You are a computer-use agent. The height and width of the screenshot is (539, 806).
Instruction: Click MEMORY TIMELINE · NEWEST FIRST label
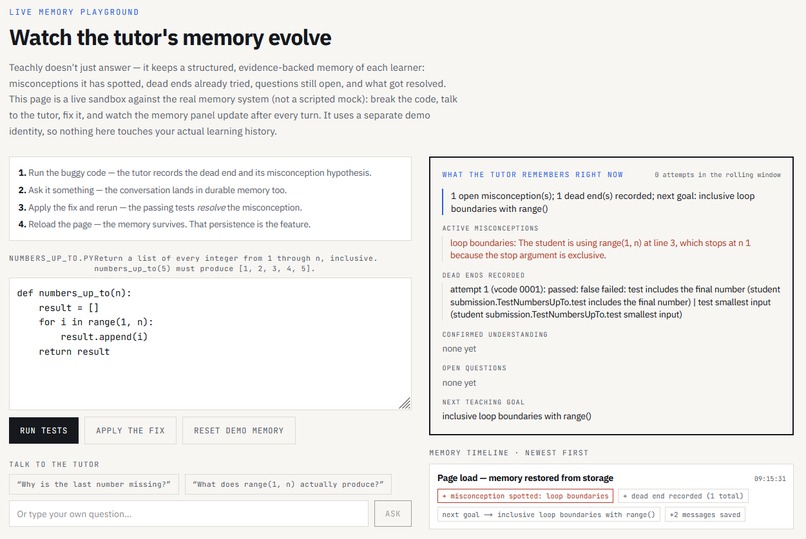coord(509,453)
